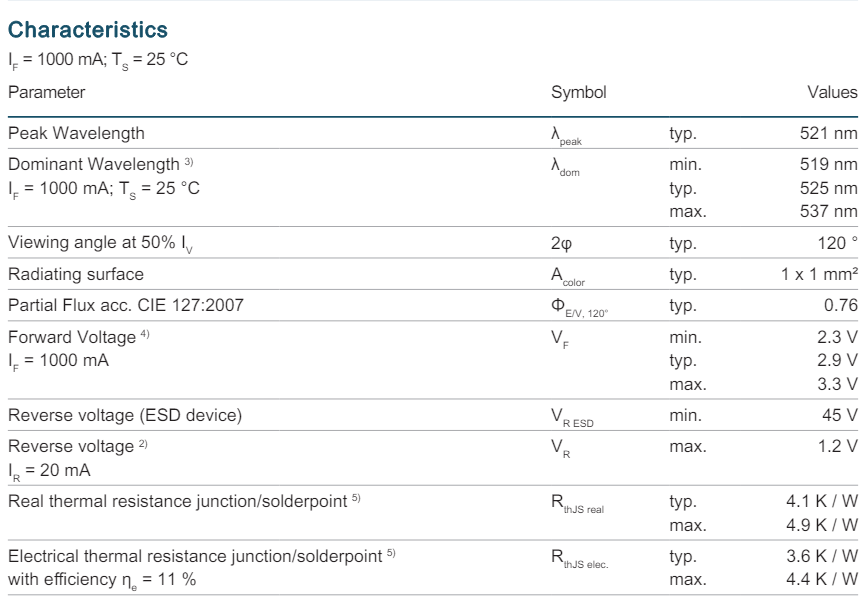
Task: Click the 120 ° viewing angle value
Action: (x=838, y=243)
